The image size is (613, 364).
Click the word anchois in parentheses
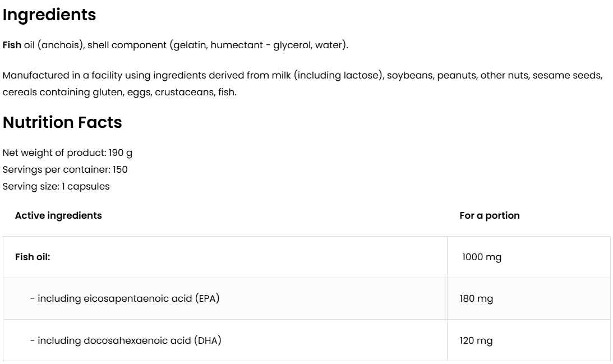pyautogui.click(x=64, y=45)
